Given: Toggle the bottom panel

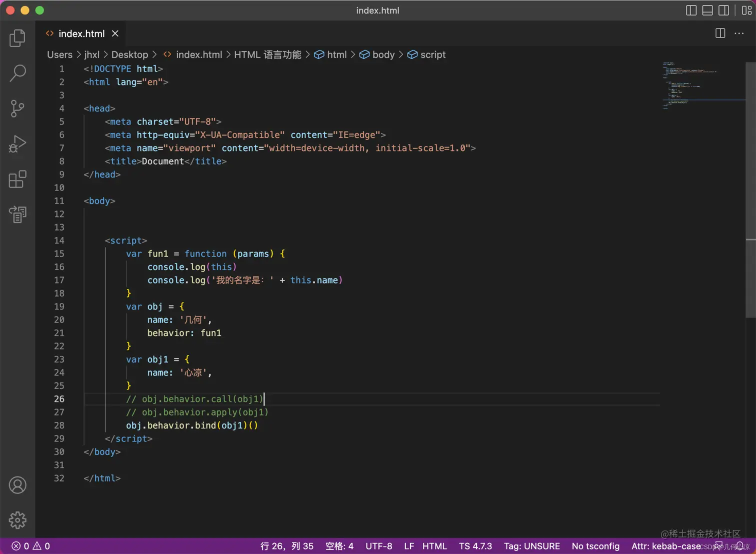Looking at the screenshot, I should 707,10.
